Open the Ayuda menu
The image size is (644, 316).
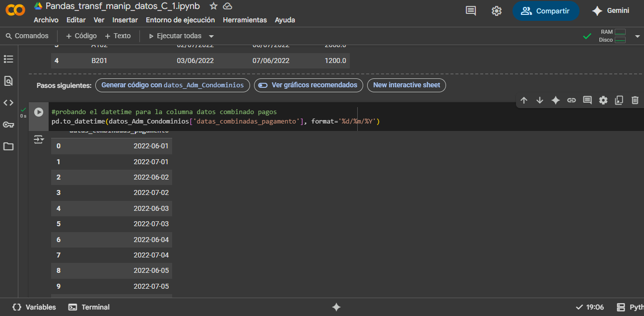tap(285, 20)
